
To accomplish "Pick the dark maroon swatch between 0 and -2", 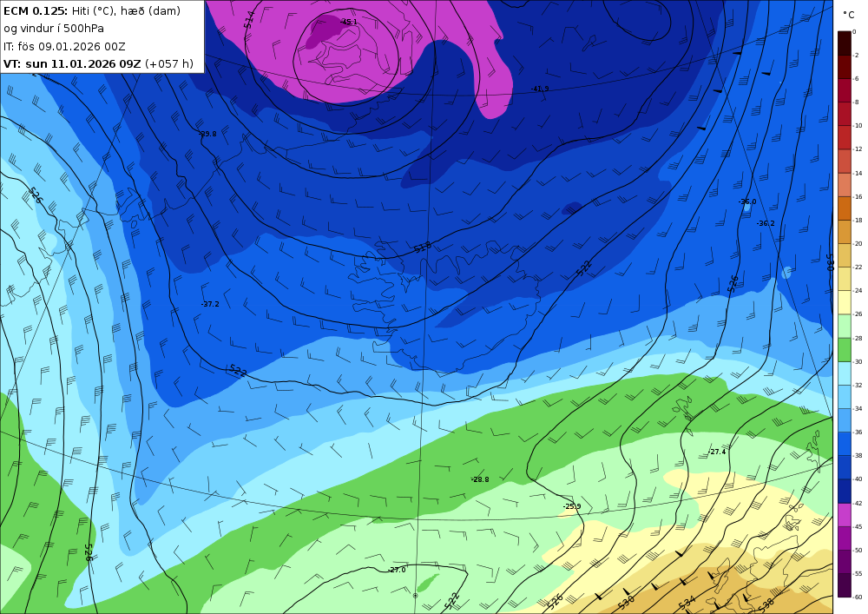I will [845, 43].
